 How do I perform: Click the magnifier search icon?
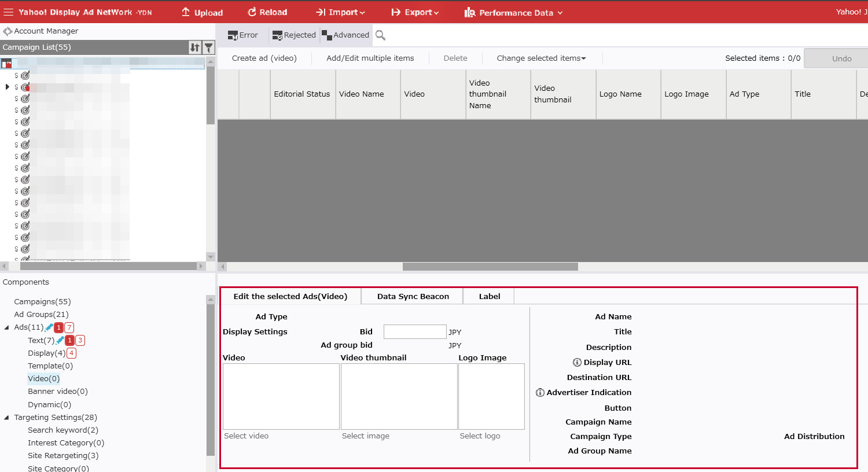(x=380, y=35)
